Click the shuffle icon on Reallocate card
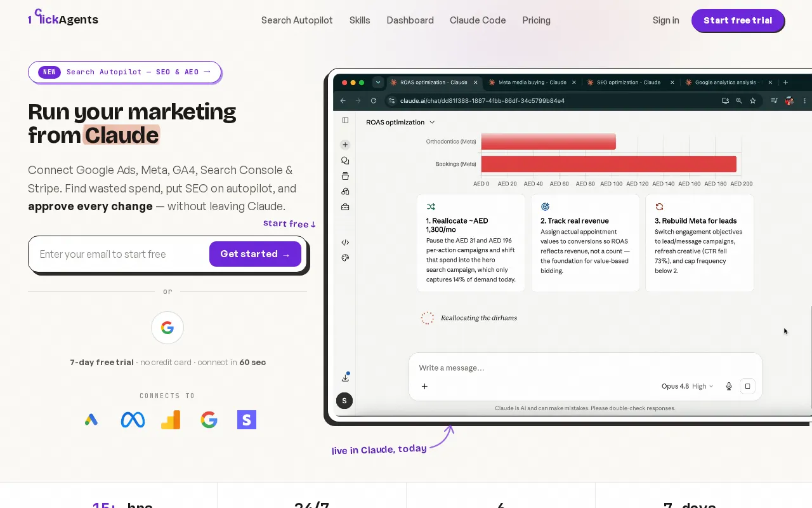This screenshot has height=508, width=812. [x=431, y=207]
